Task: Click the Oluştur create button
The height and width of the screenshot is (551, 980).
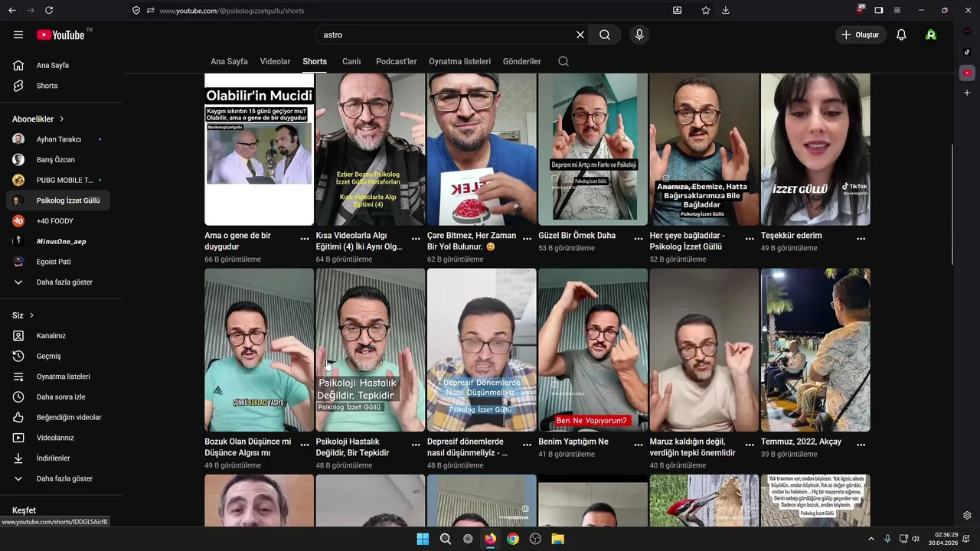Action: [861, 34]
